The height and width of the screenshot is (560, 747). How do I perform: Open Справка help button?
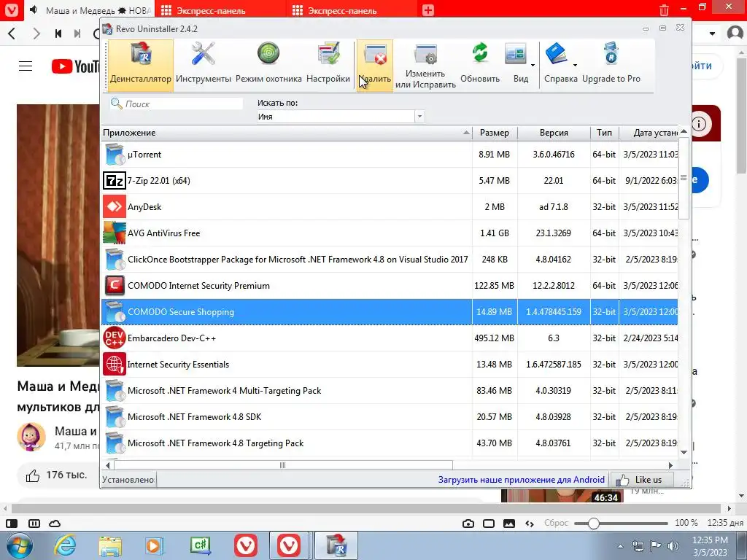pyautogui.click(x=558, y=64)
